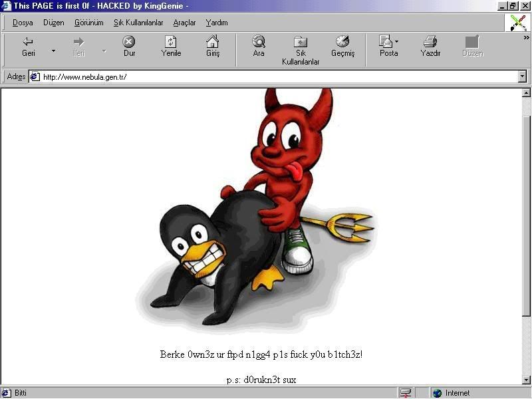The height and width of the screenshot is (399, 532).
Task: Open the Ara search pane
Action: pyautogui.click(x=259, y=47)
